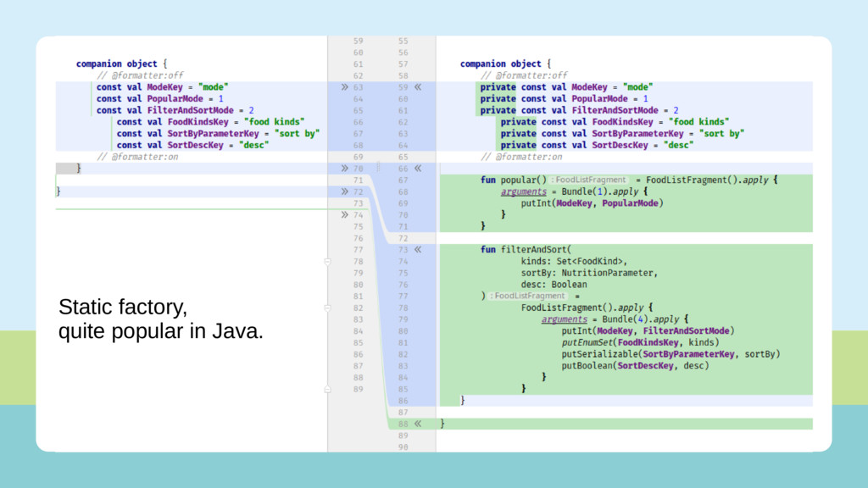Click 'companion object {' in the left pane
The width and height of the screenshot is (868, 488).
(x=121, y=64)
